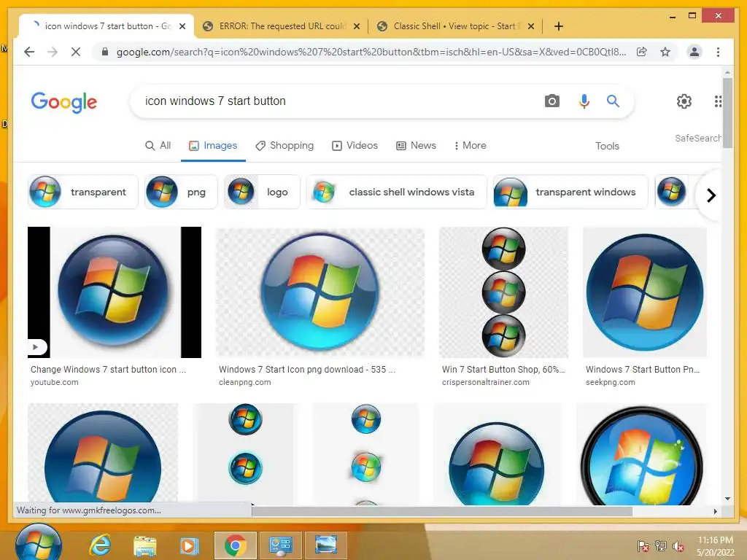Search by image with the camera icon

[551, 101]
